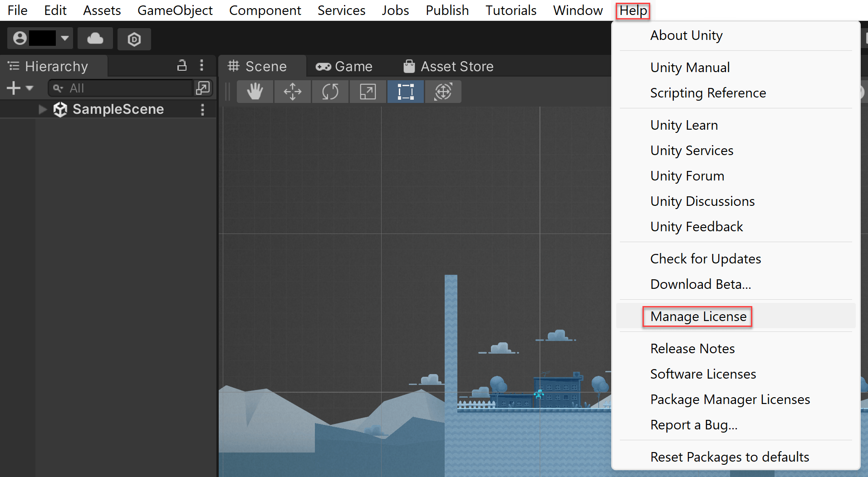Select the Scale tool
Image resolution: width=868 pixels, height=477 pixels.
(x=368, y=91)
